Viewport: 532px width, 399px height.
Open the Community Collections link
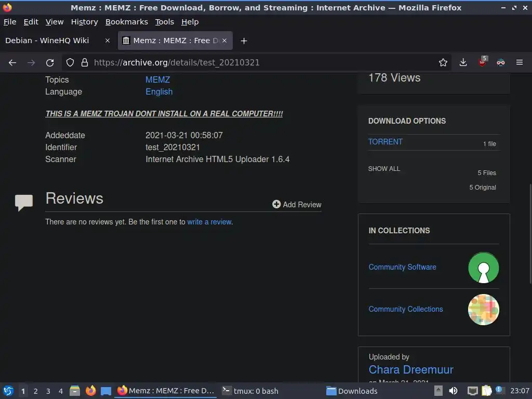pyautogui.click(x=406, y=309)
